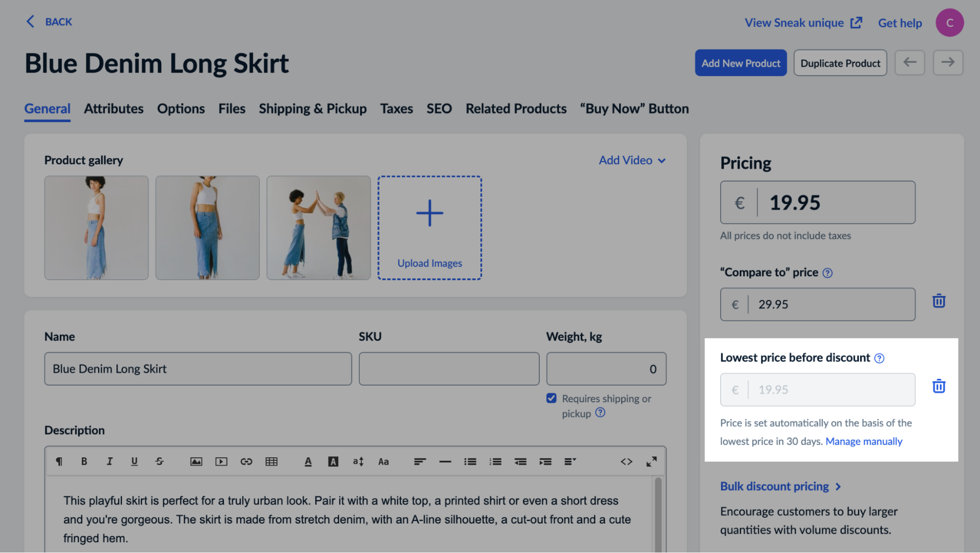Open the Options tab
Viewport: 980px width, 553px height.
point(181,108)
